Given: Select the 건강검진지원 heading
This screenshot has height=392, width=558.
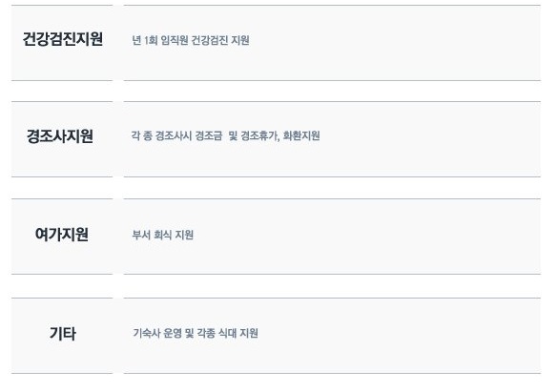Looking at the screenshot, I should (x=63, y=39).
